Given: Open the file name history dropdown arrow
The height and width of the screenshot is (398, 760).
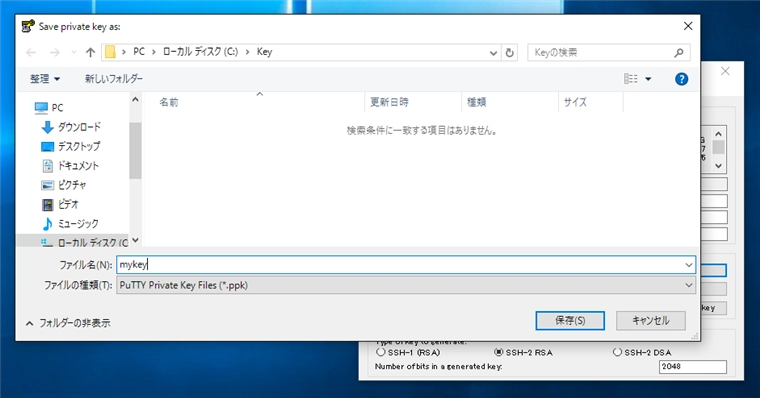Looking at the screenshot, I should (689, 265).
